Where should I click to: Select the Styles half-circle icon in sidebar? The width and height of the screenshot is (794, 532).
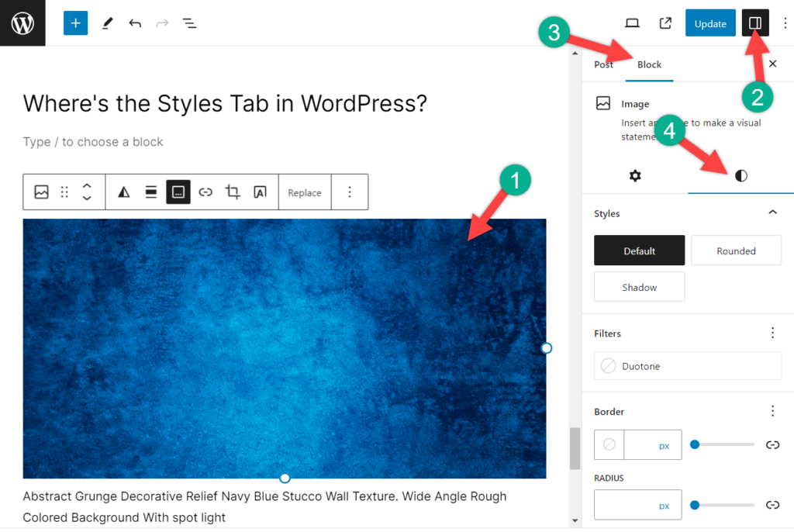740,176
